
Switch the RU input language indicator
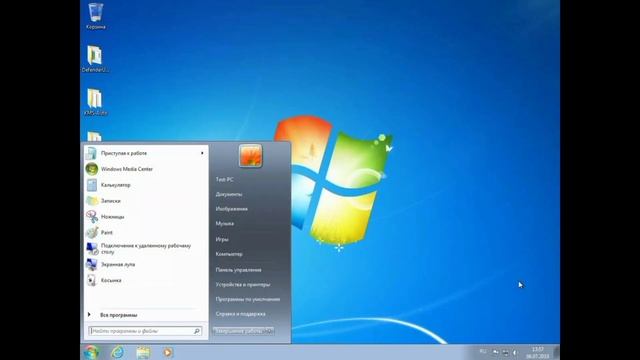click(483, 352)
